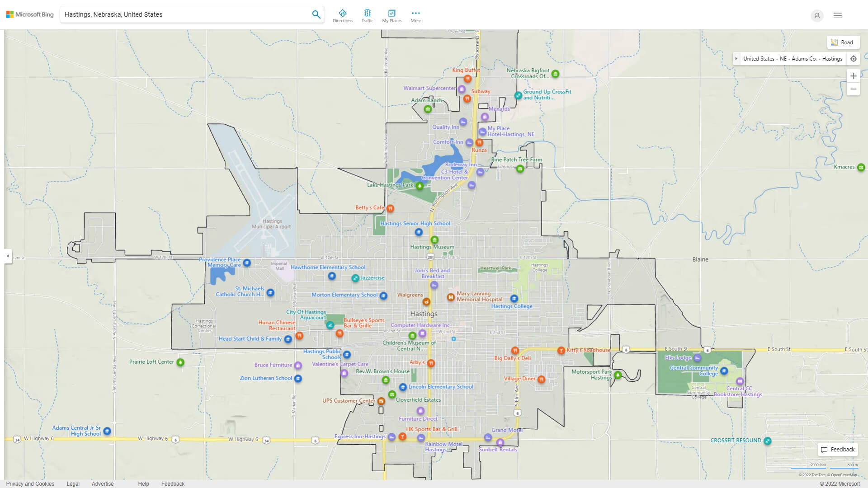The width and height of the screenshot is (868, 488).
Task: Expand the collapsed left side panel
Action: tap(8, 256)
